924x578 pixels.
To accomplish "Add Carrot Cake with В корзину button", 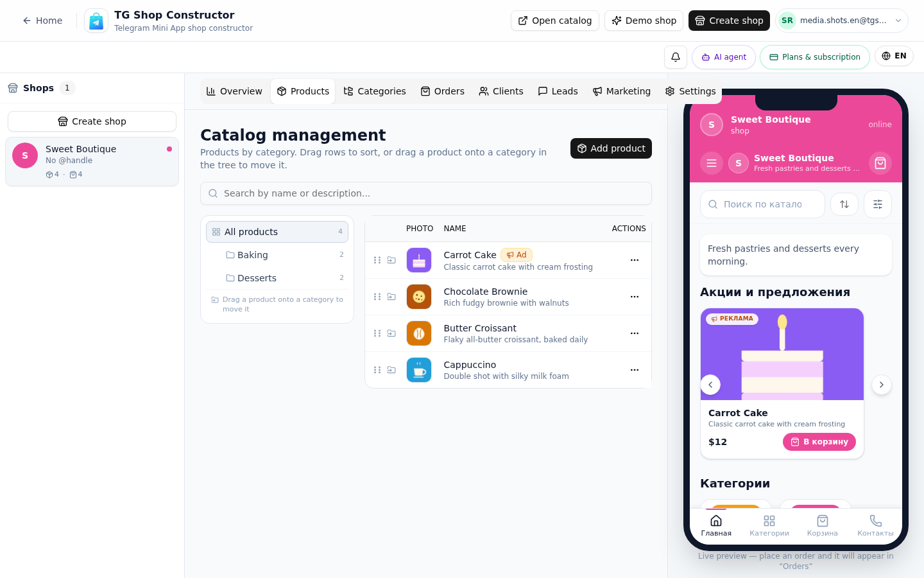I will (819, 442).
